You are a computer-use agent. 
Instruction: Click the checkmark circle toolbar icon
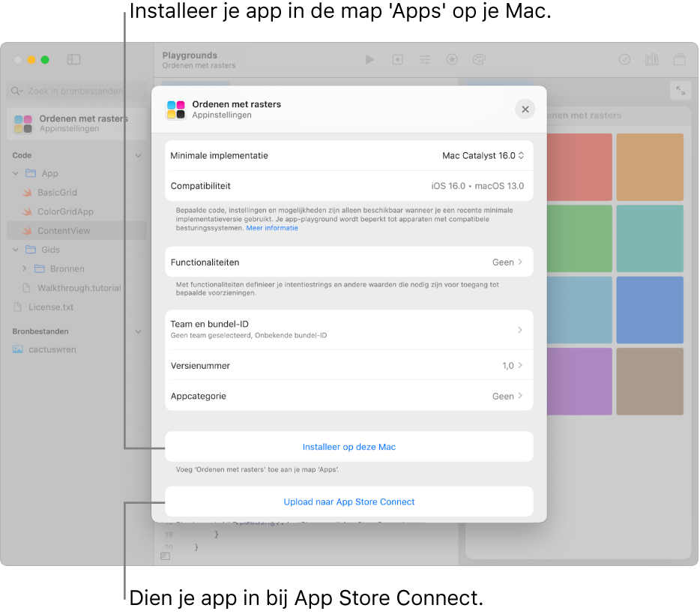click(x=624, y=60)
